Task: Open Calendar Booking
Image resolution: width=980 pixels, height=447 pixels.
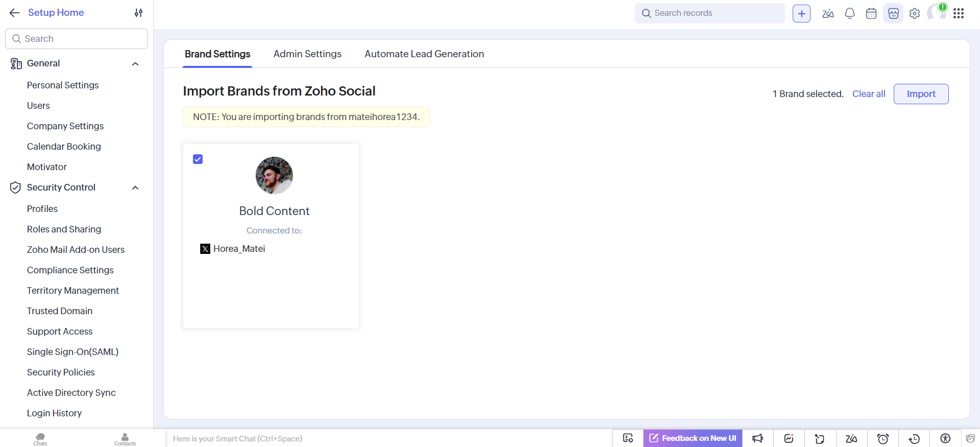Action: [x=64, y=147]
